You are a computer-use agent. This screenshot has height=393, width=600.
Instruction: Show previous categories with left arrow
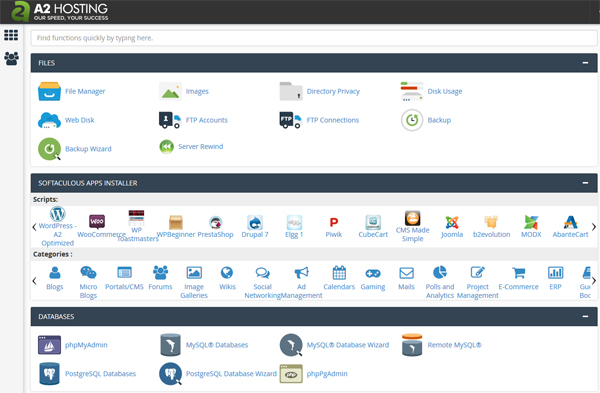point(34,281)
